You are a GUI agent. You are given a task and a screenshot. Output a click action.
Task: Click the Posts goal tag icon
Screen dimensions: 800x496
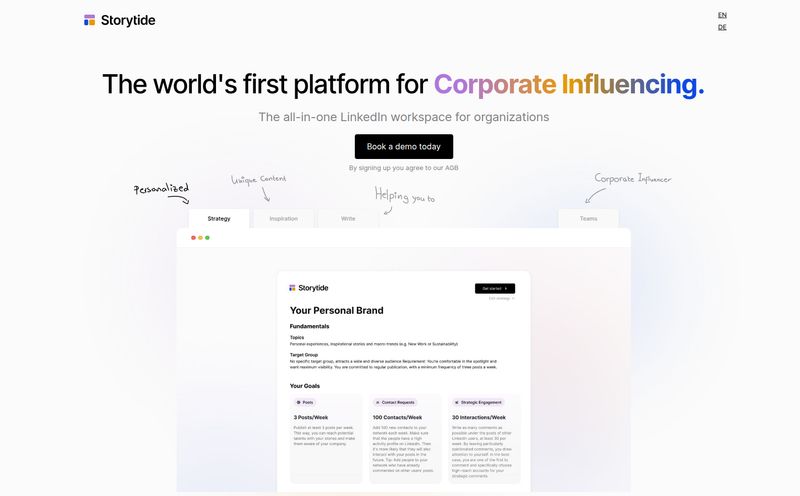(x=298, y=402)
